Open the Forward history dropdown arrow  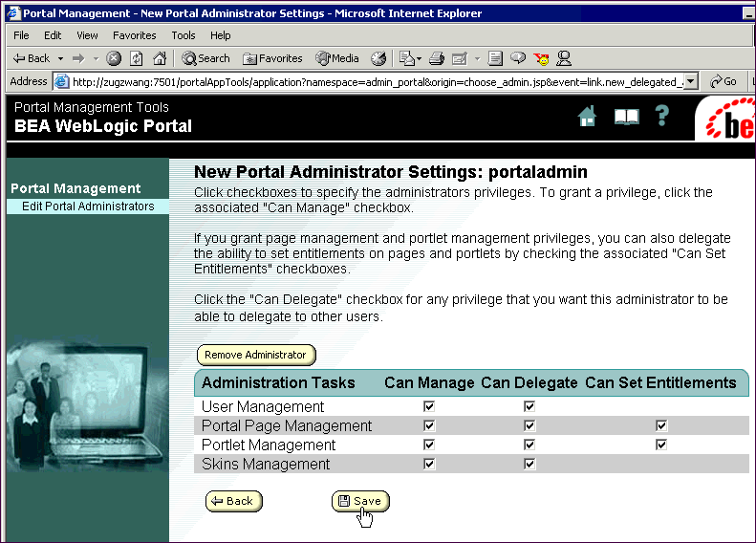tap(96, 59)
